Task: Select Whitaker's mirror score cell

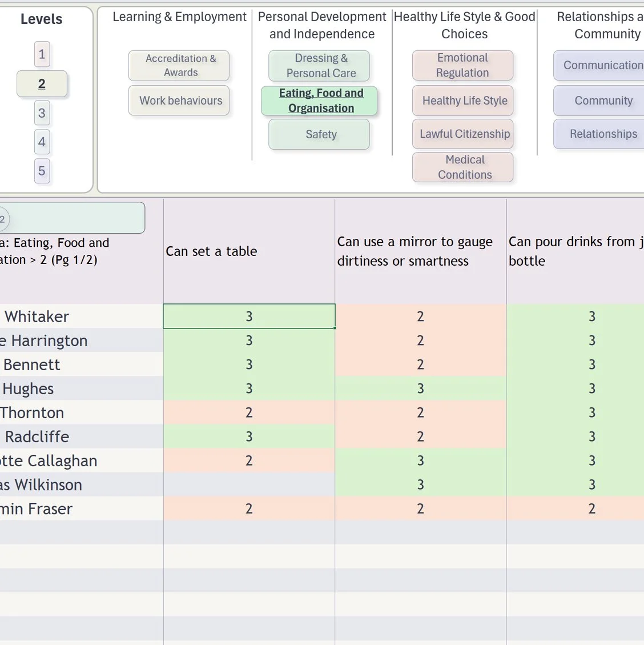Action: [x=420, y=317]
